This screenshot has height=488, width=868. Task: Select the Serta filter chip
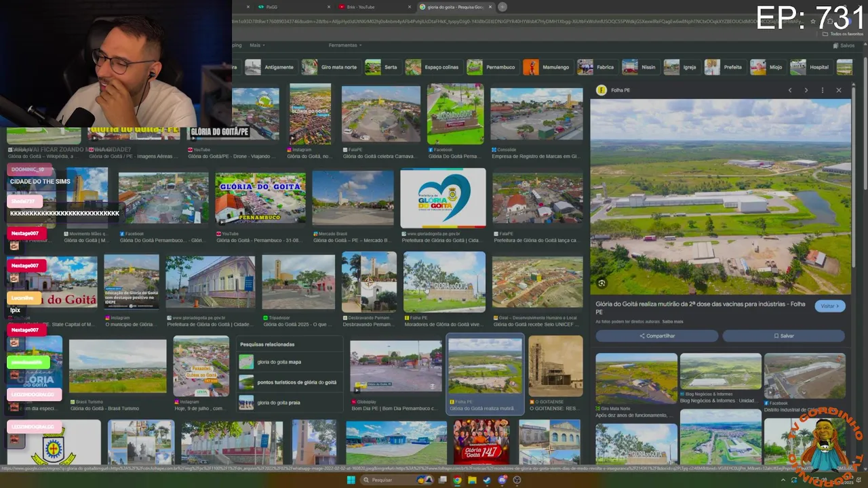(x=382, y=67)
